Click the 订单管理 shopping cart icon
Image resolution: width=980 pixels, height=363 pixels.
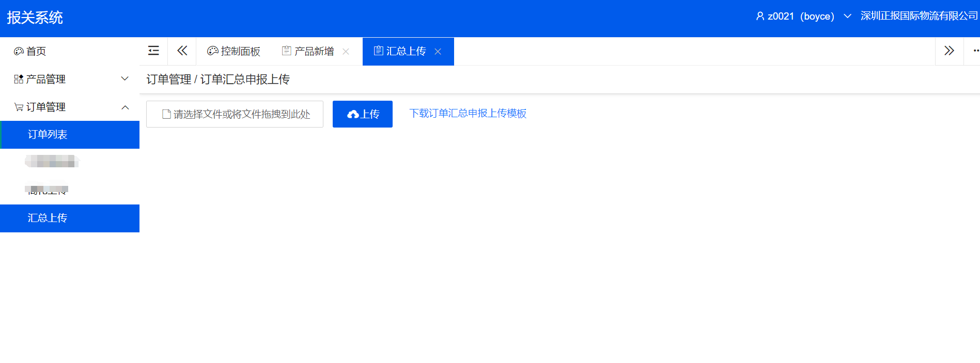19,107
